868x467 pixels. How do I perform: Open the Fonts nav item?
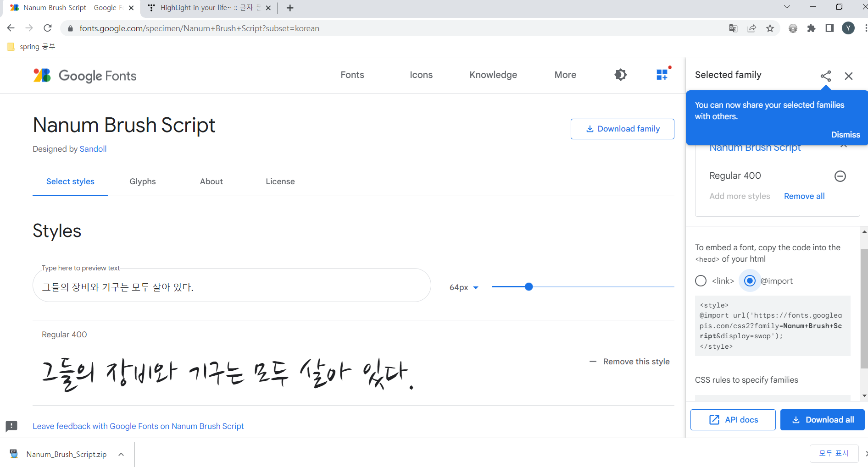pyautogui.click(x=352, y=75)
